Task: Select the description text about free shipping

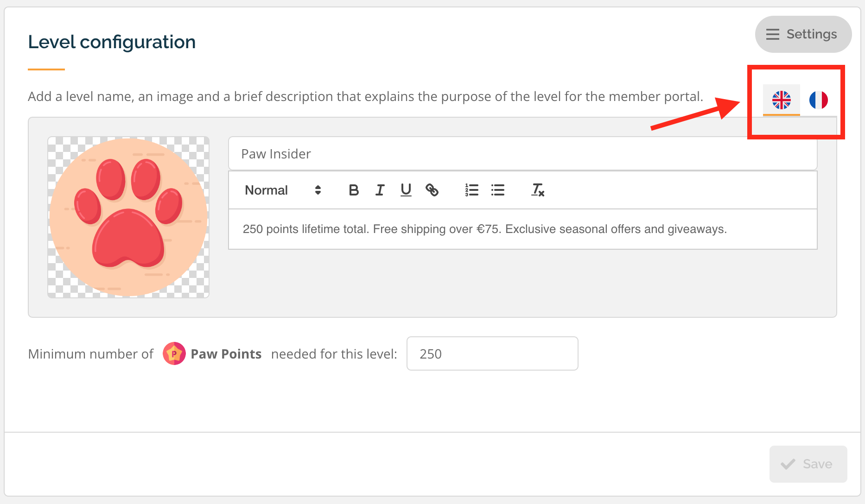Action: point(485,228)
